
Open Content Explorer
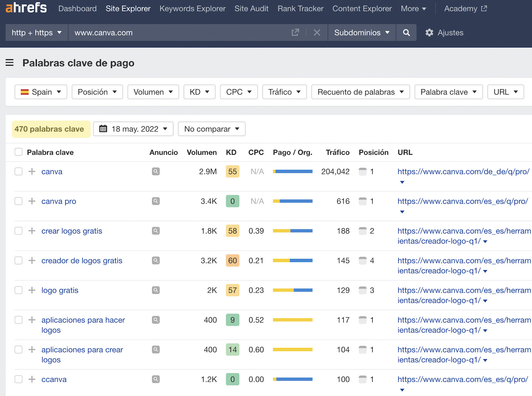(362, 9)
